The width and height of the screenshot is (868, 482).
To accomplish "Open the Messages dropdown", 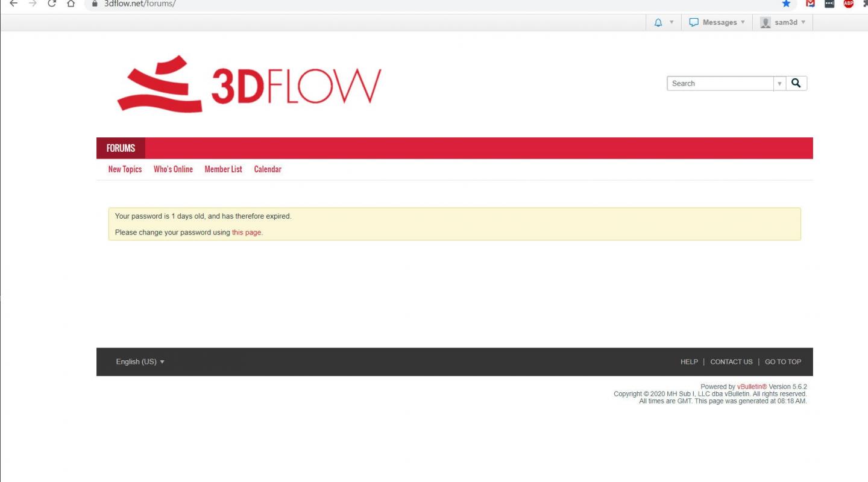I will [717, 22].
